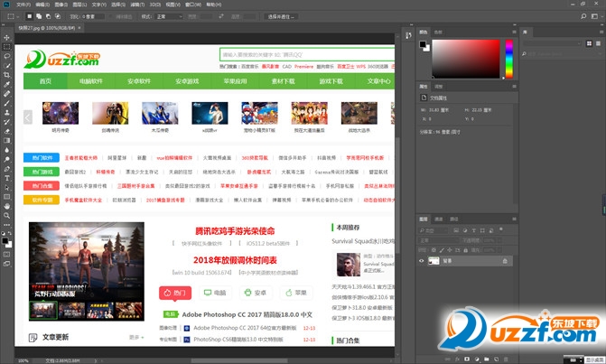Open the Properties panel flyout menu
The width and height of the screenshot is (606, 364).
pyautogui.click(x=514, y=86)
